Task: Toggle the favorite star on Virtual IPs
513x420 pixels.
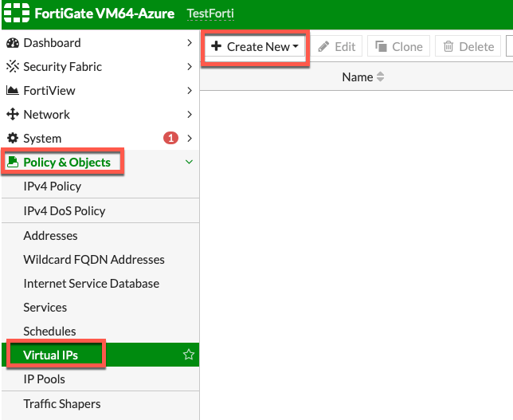Action: point(189,355)
